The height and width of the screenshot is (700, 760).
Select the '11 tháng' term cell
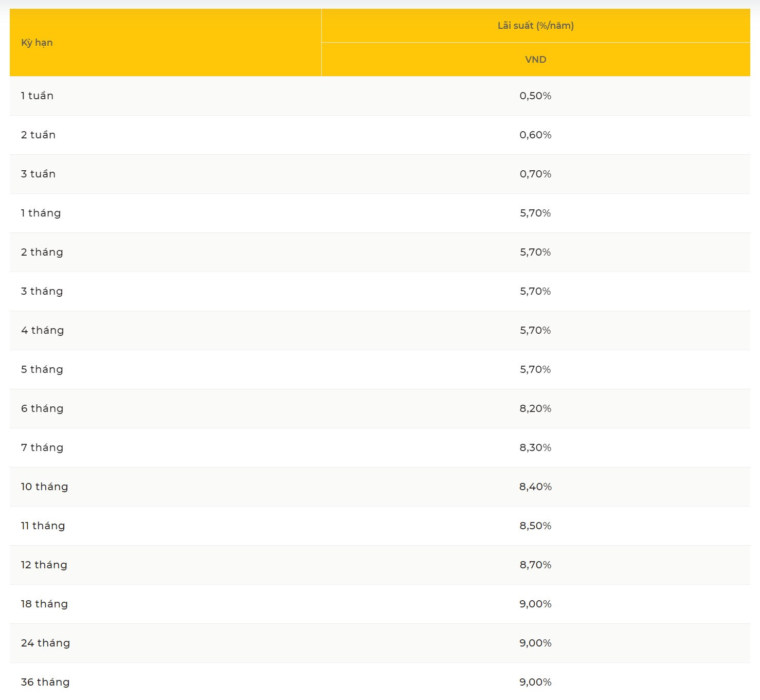point(166,526)
